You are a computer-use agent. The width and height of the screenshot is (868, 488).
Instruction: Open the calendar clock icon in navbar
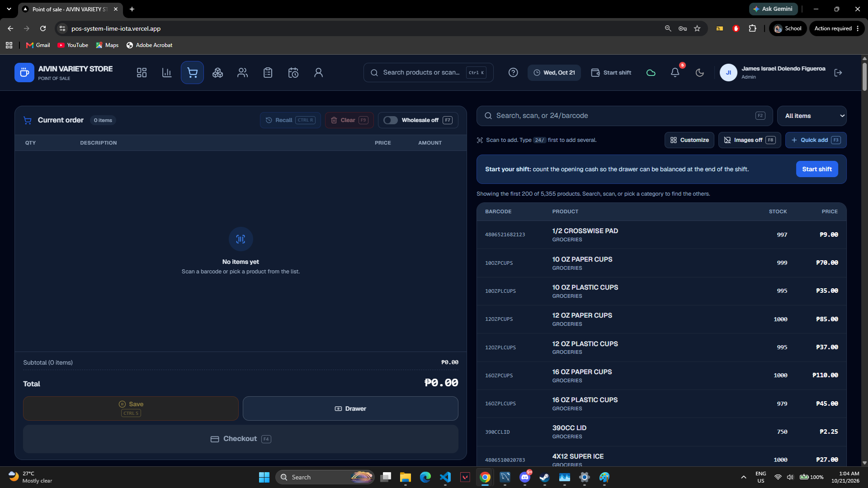(x=293, y=73)
